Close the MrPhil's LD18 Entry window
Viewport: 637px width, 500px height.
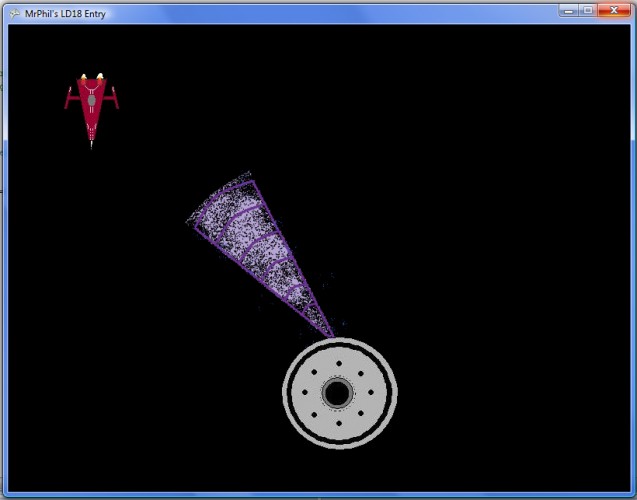point(614,11)
